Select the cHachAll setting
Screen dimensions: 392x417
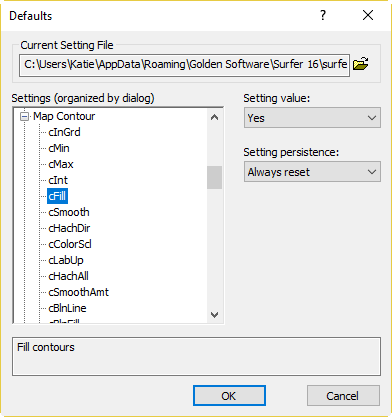[x=68, y=276]
